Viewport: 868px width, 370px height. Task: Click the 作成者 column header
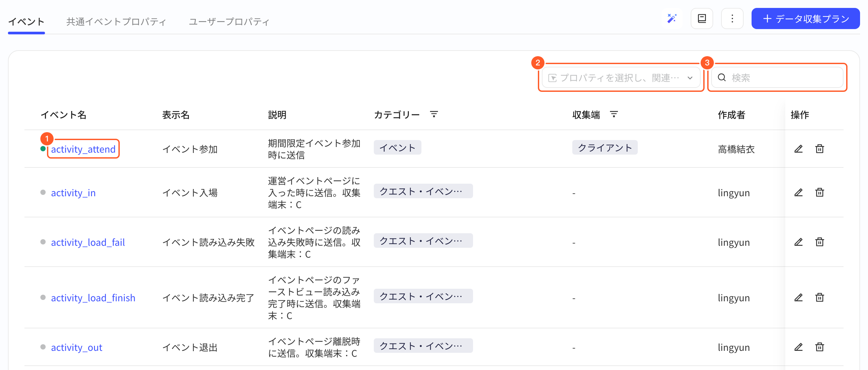(x=731, y=115)
